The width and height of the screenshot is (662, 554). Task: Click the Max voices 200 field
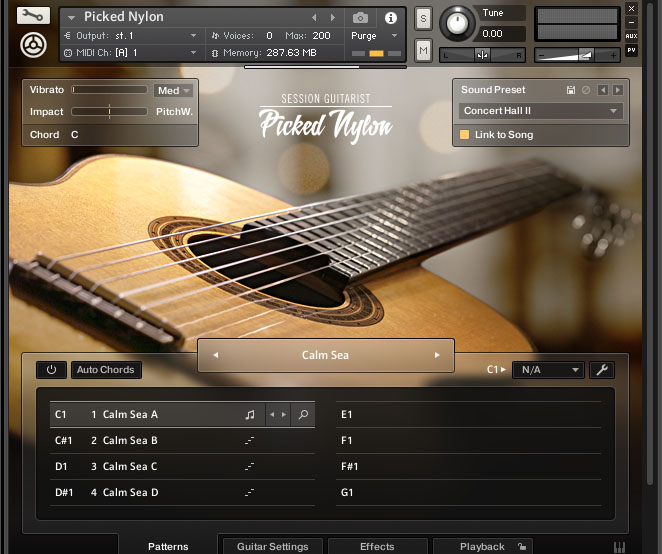point(322,36)
